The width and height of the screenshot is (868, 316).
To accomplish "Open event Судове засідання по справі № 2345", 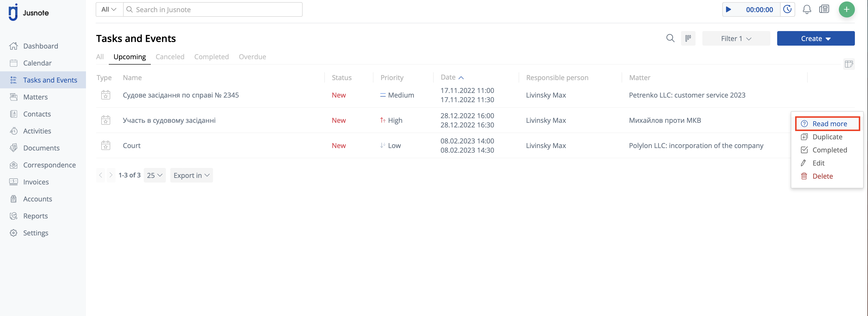I will click(181, 95).
